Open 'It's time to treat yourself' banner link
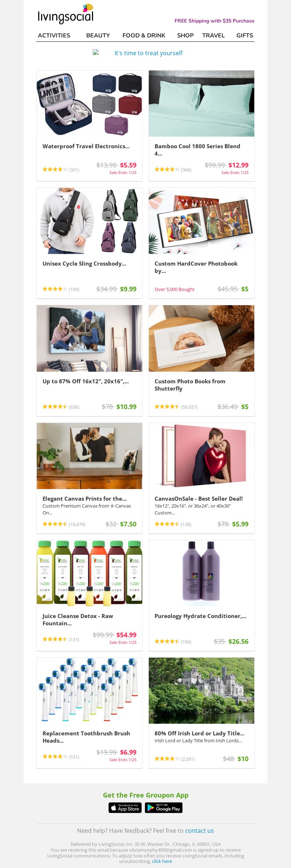 (148, 53)
